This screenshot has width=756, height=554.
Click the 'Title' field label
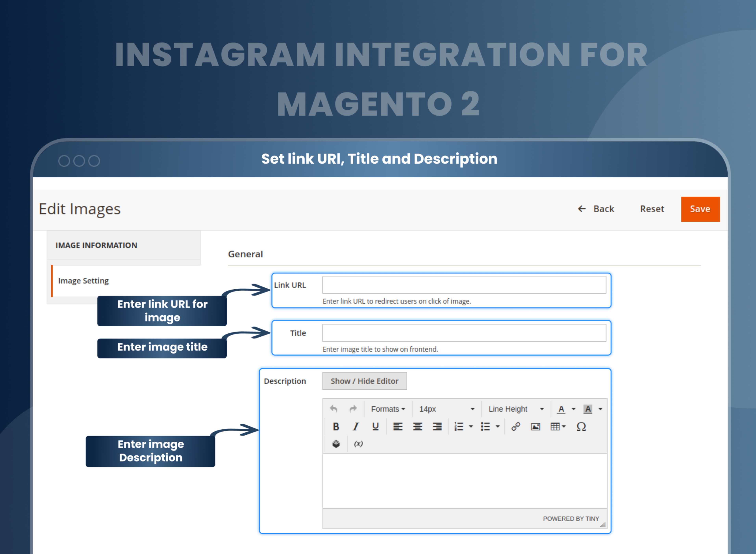[298, 333]
